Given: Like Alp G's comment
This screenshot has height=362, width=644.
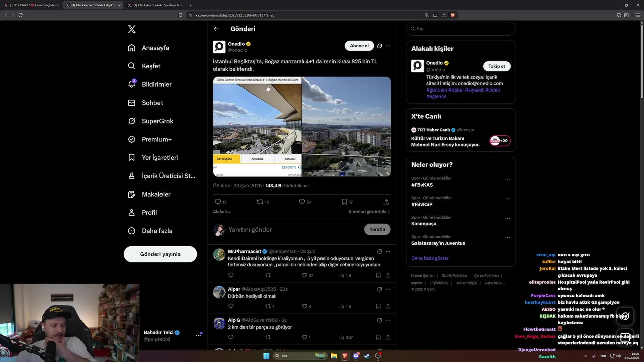Looking at the screenshot, I should tap(306, 337).
